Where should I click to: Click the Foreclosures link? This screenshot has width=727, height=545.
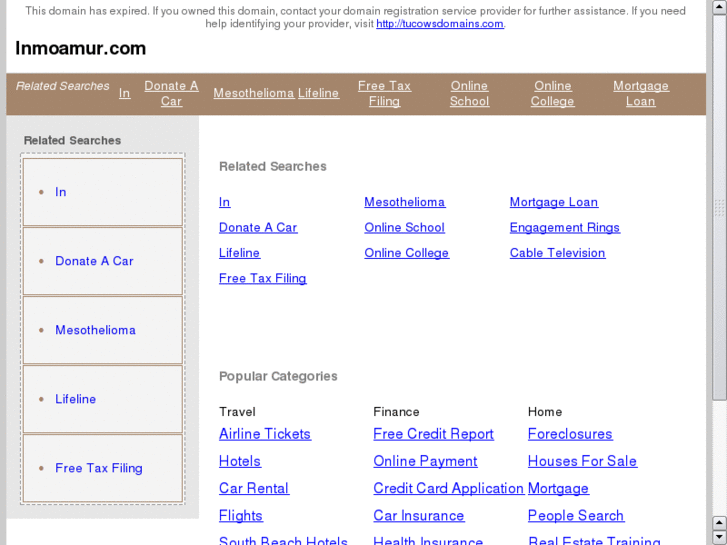(570, 434)
